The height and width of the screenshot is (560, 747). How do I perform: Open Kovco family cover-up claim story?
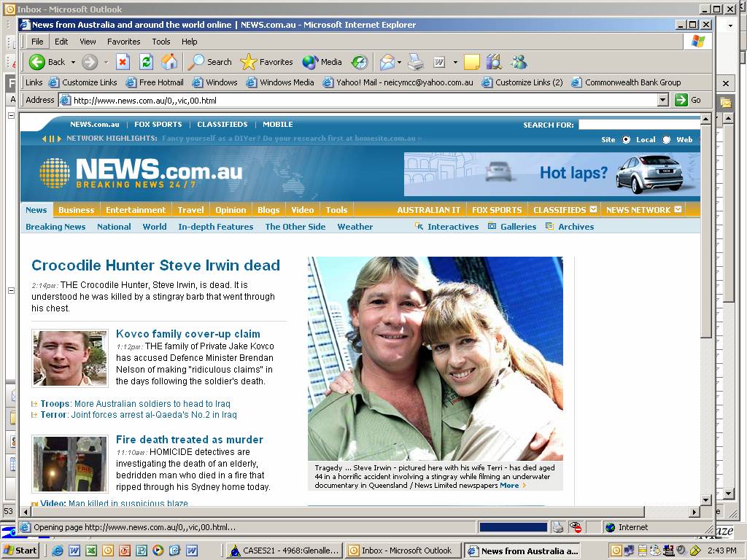tap(188, 334)
